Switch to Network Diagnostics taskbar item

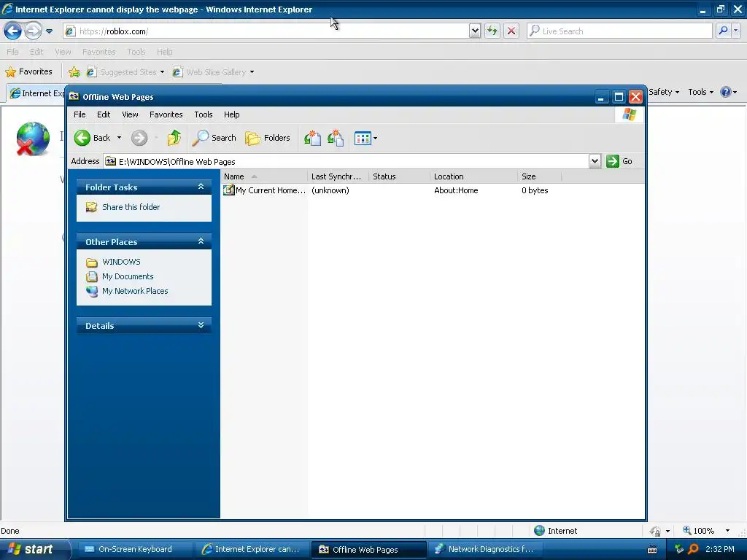(x=485, y=549)
